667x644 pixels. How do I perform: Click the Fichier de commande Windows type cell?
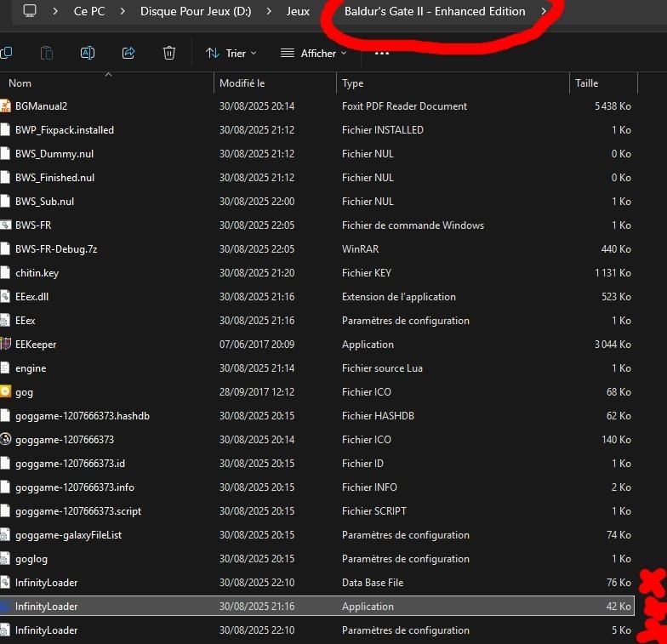pyautogui.click(x=413, y=225)
